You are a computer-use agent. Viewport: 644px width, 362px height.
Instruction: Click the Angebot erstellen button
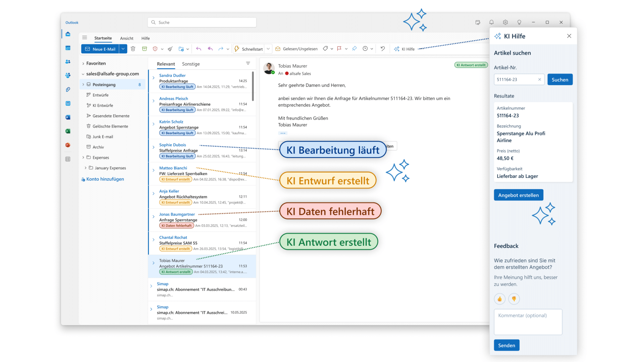[518, 195]
